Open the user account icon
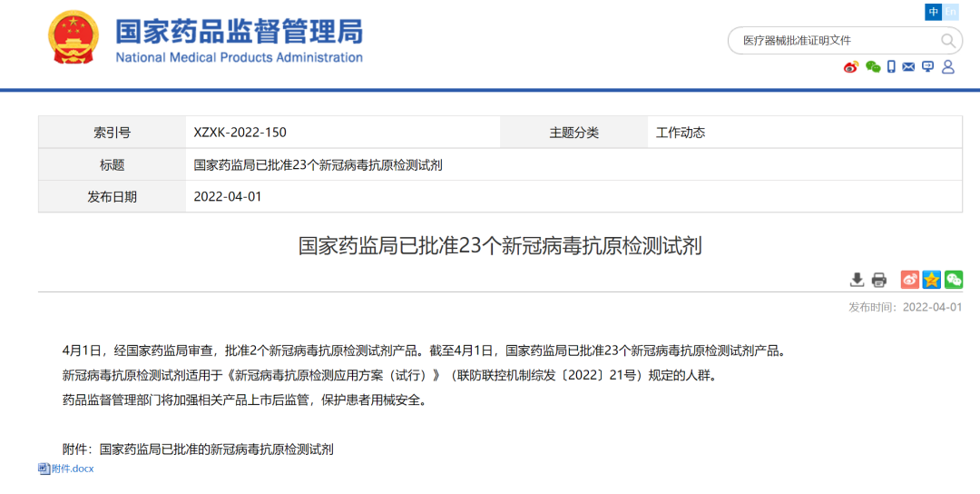Viewport: 980px width, 494px height. [948, 67]
